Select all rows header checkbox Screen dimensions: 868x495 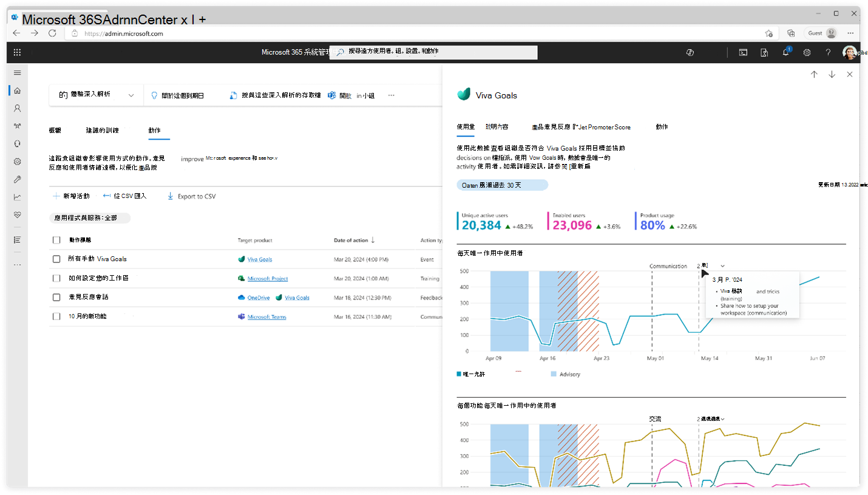(x=56, y=240)
